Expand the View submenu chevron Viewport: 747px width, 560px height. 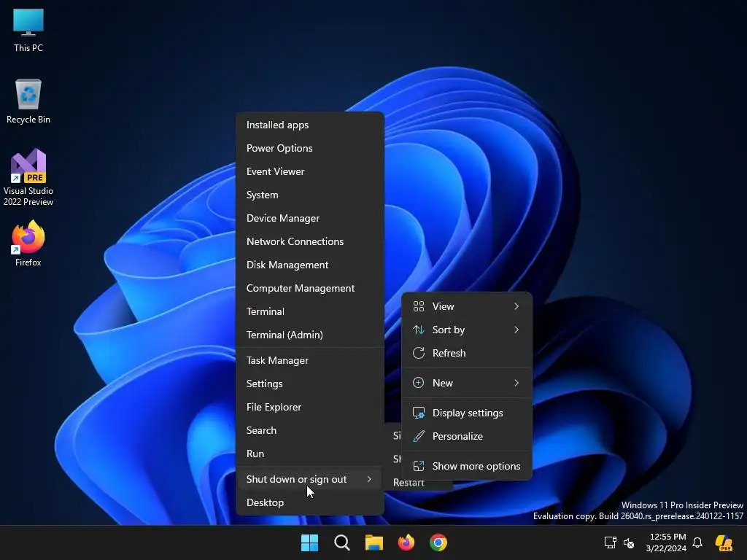point(516,306)
